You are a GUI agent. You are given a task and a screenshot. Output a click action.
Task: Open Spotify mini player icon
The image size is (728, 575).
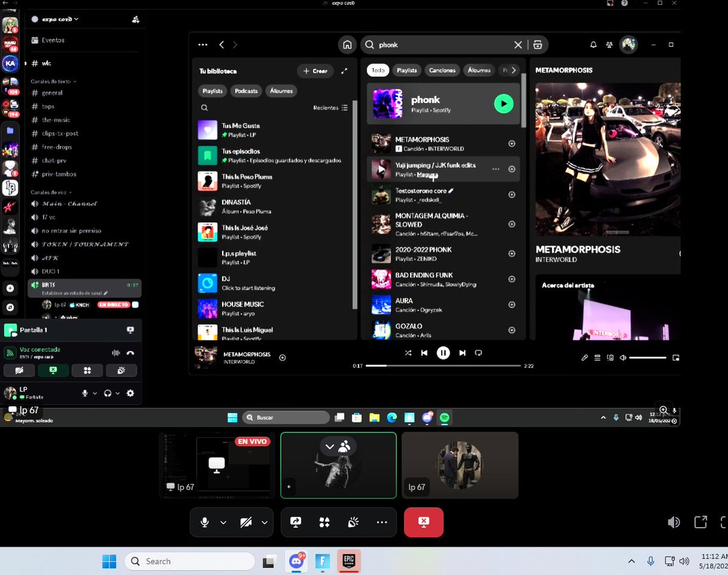[676, 358]
